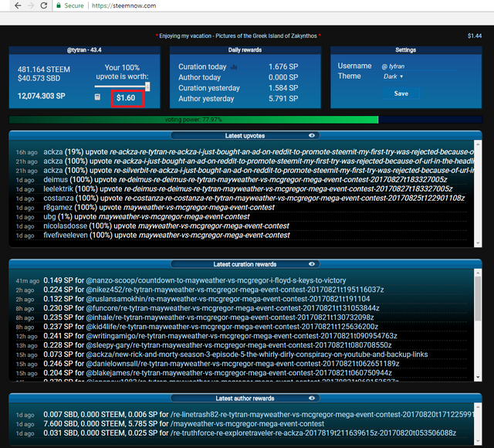
Task: Click scroll-down arrow in Latest upvotes list
Action: click(478, 243)
